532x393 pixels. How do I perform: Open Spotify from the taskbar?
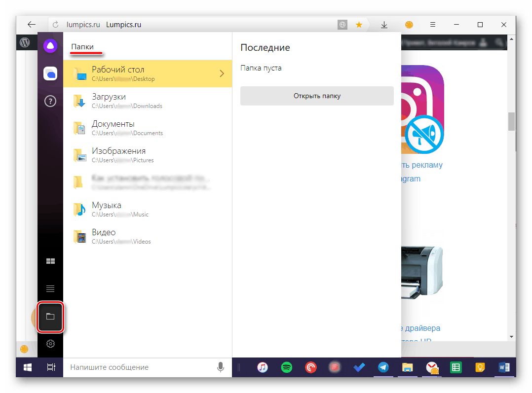[x=286, y=367]
